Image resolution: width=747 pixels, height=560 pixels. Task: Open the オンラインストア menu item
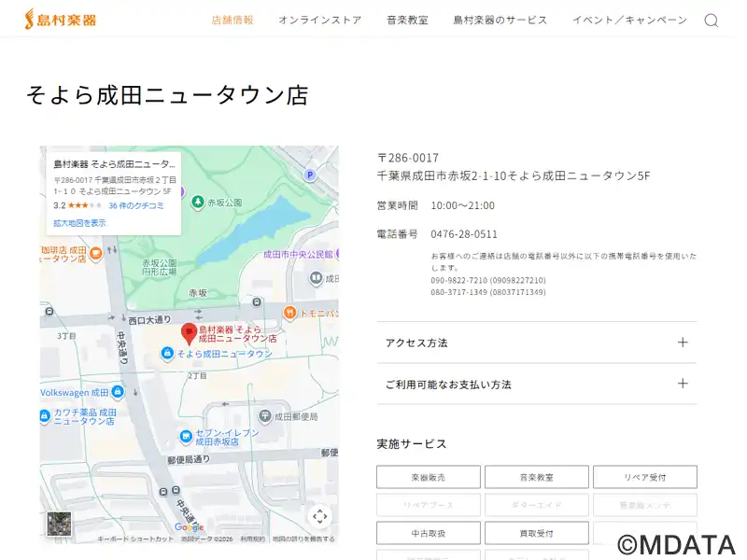(x=319, y=20)
